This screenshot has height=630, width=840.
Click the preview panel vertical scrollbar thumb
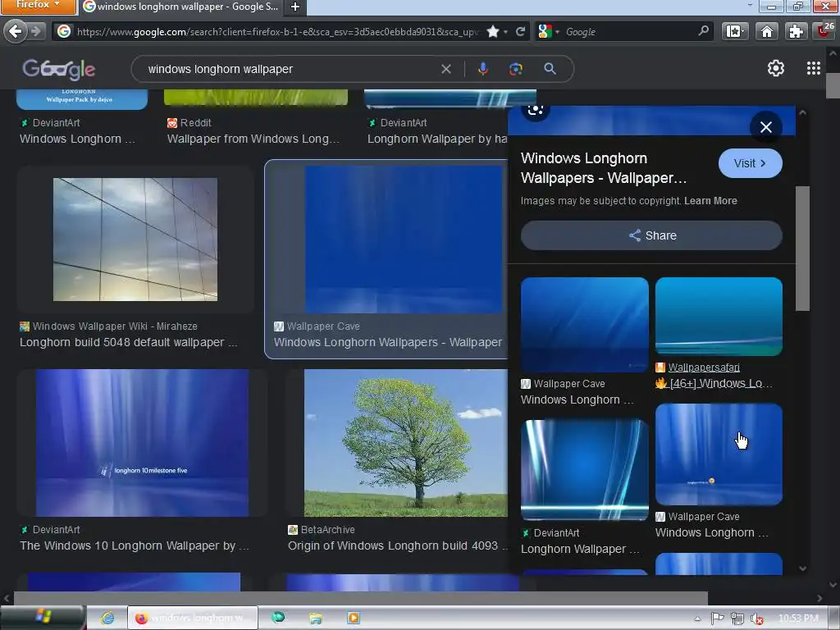click(802, 248)
